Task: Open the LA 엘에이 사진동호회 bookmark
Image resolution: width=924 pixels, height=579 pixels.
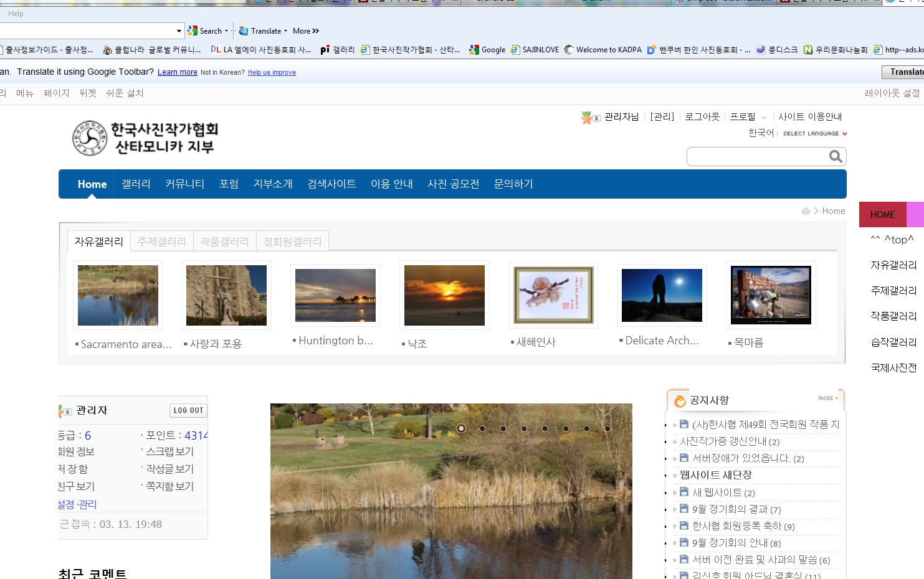Action: (x=260, y=50)
